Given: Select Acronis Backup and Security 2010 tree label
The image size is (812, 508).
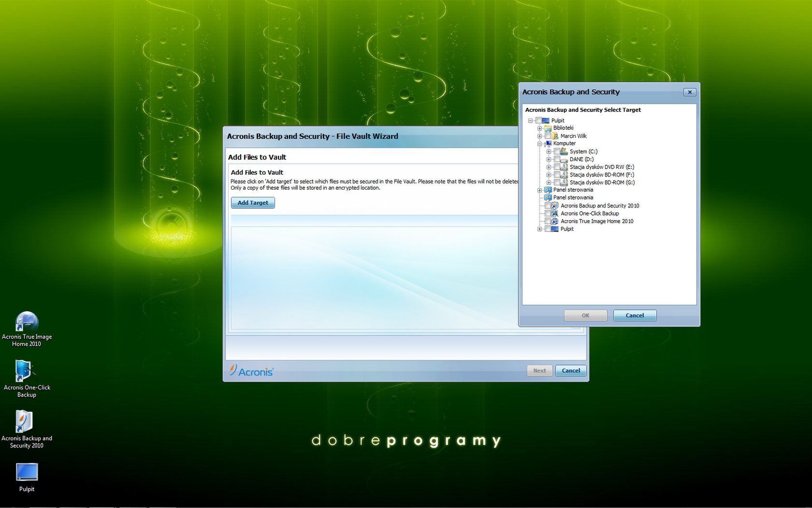Looking at the screenshot, I should point(600,206).
